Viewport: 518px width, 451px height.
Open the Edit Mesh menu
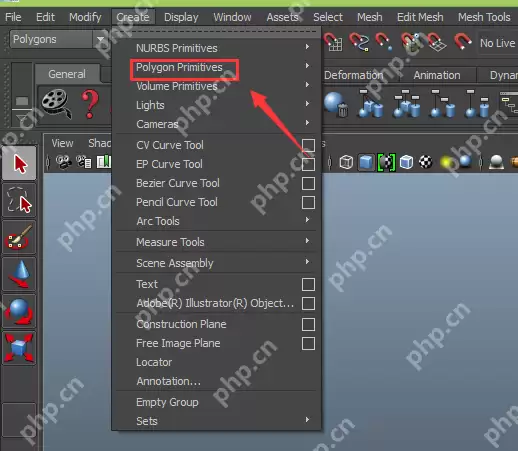420,17
